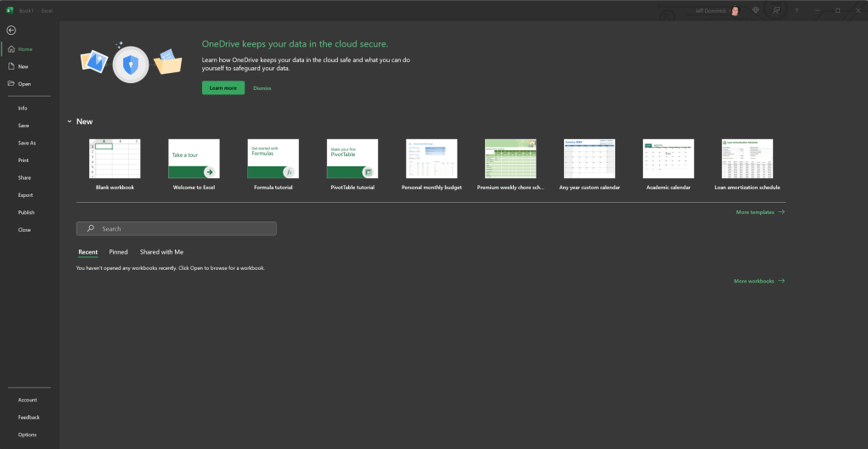Screen dimensions: 868x449
Task: Switch to the Shared with Me tab
Action: click(x=161, y=252)
